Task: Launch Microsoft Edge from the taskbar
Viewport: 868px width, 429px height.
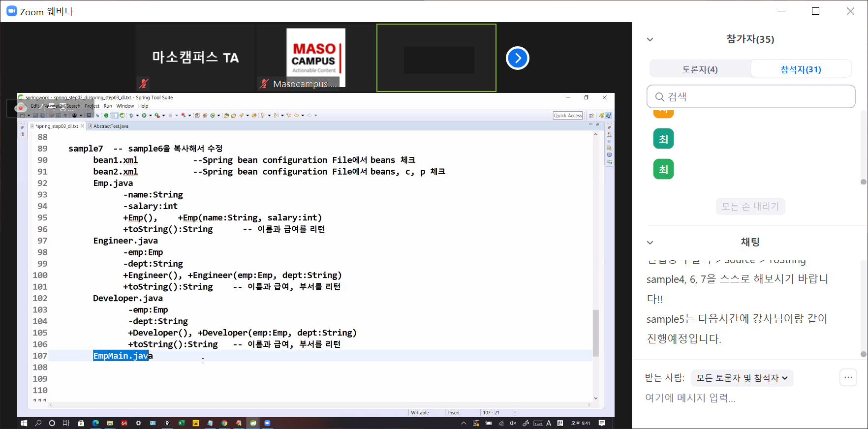Action: 95,423
